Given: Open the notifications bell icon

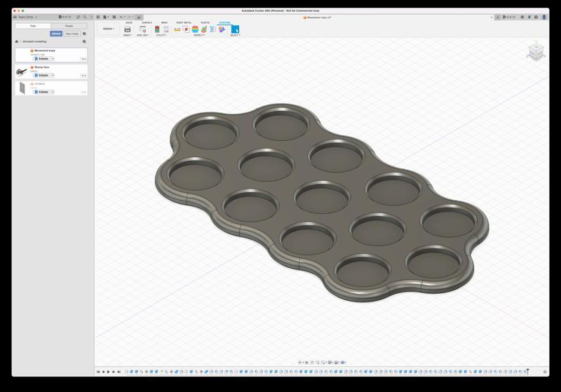Looking at the screenshot, I should (529, 17).
